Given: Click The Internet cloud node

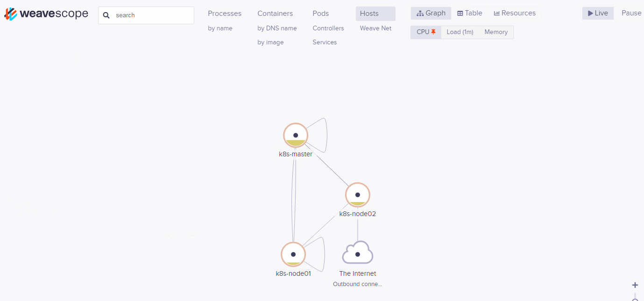Looking at the screenshot, I should tap(358, 253).
